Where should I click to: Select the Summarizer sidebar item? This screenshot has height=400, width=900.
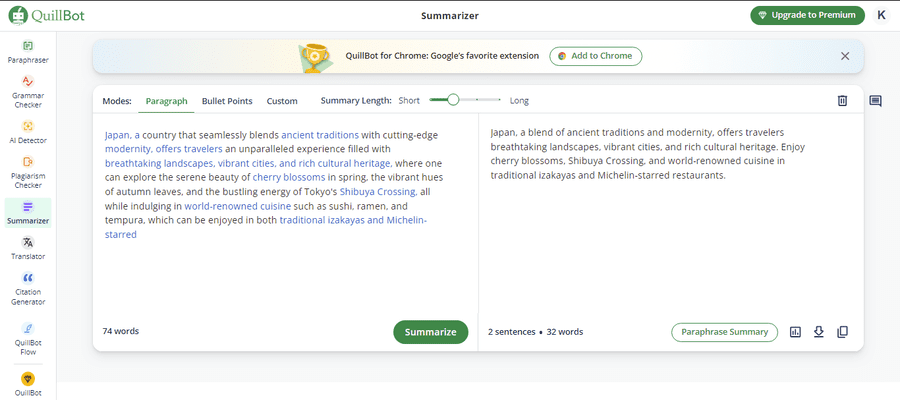coord(28,213)
